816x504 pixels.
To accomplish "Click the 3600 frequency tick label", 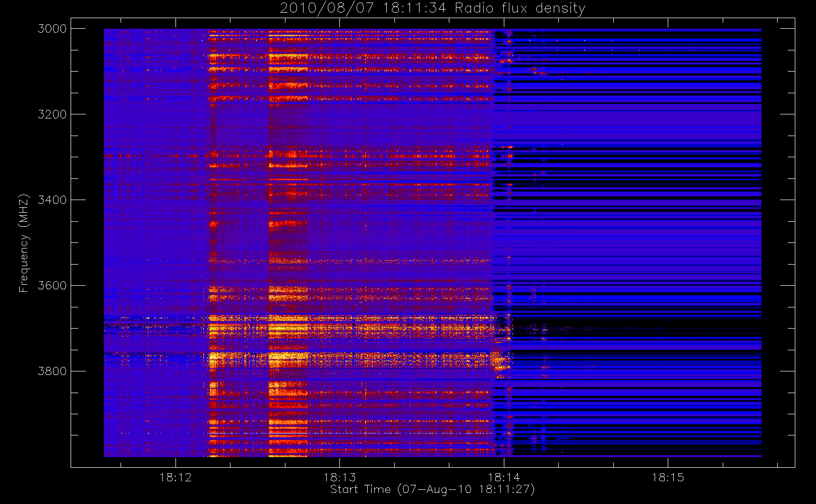I will coord(52,286).
